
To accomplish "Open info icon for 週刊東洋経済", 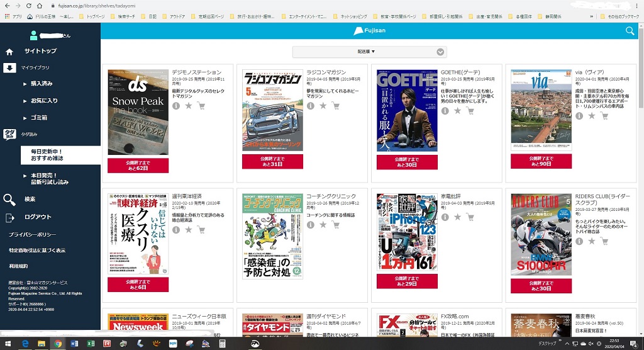I will click(x=176, y=230).
